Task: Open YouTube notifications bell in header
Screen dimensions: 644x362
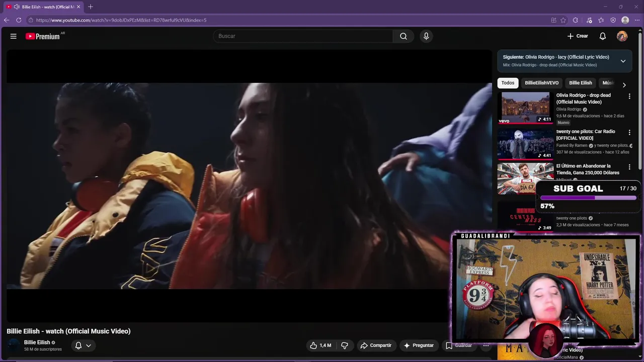Action: click(x=603, y=36)
